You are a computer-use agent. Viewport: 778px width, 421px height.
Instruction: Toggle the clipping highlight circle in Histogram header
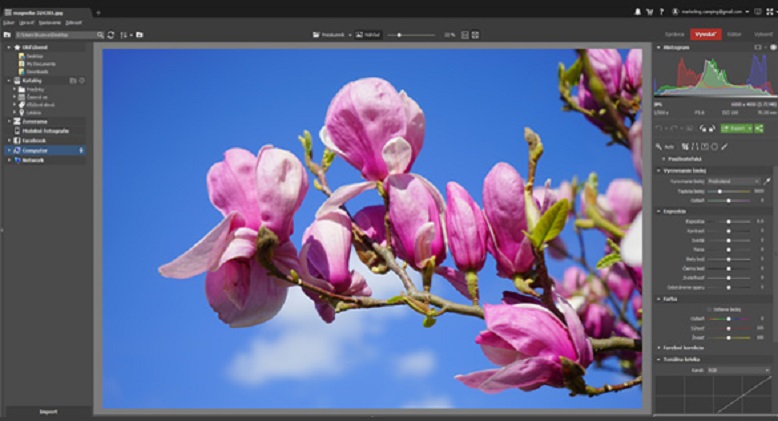pyautogui.click(x=773, y=48)
